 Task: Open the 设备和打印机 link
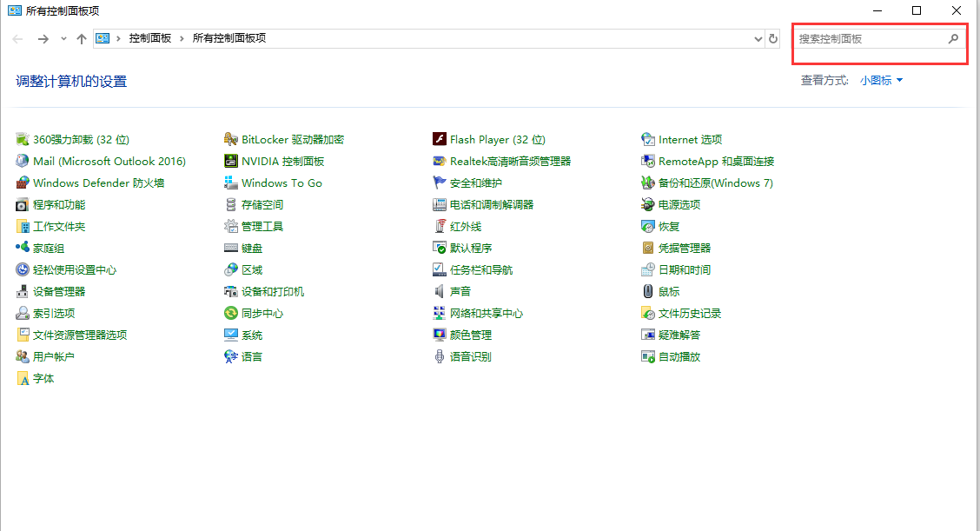[x=273, y=291]
